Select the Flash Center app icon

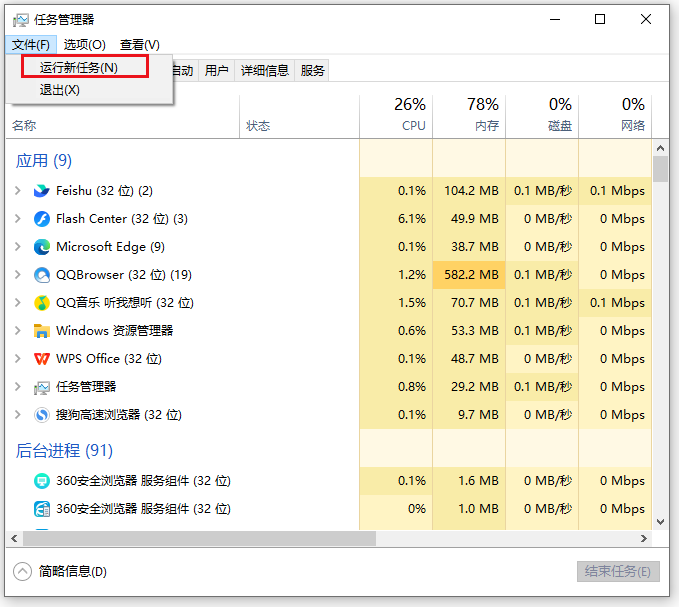[42, 219]
